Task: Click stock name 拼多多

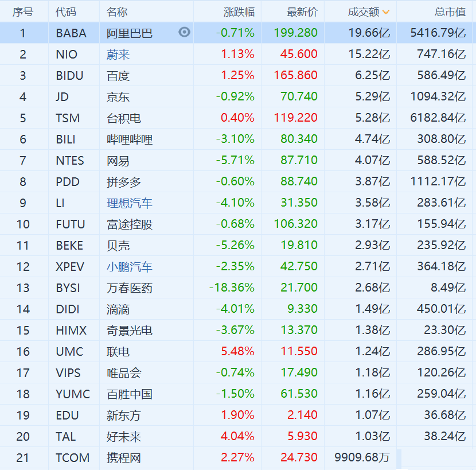Action: point(124,182)
